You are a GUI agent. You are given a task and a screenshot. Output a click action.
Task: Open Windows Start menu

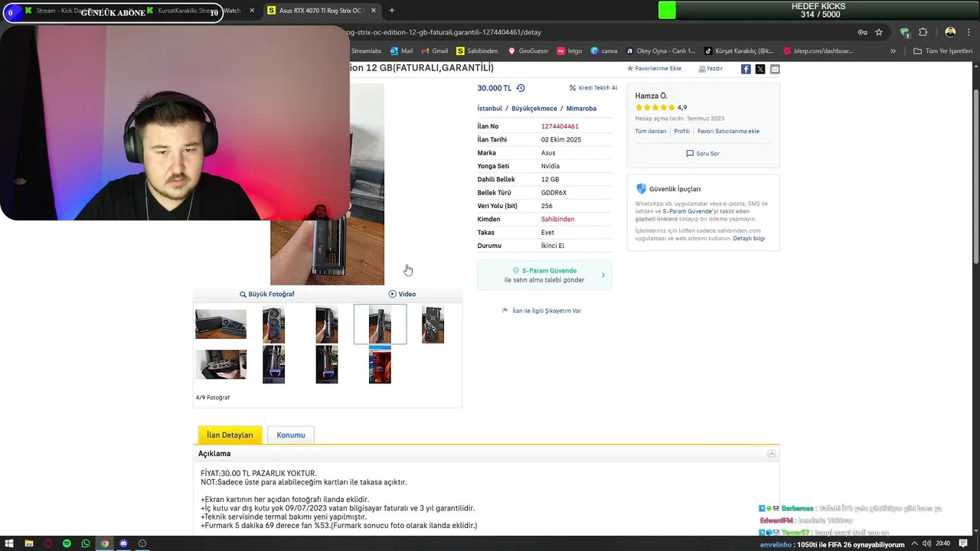pos(10,543)
